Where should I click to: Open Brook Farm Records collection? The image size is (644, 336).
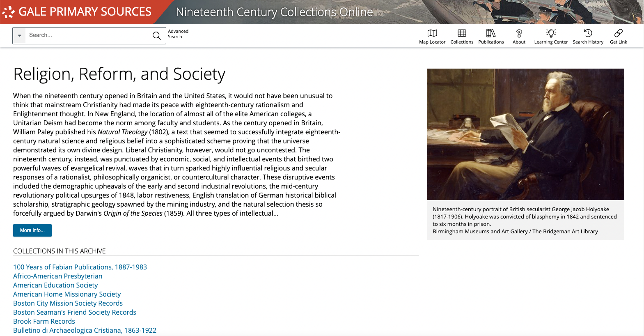44,321
